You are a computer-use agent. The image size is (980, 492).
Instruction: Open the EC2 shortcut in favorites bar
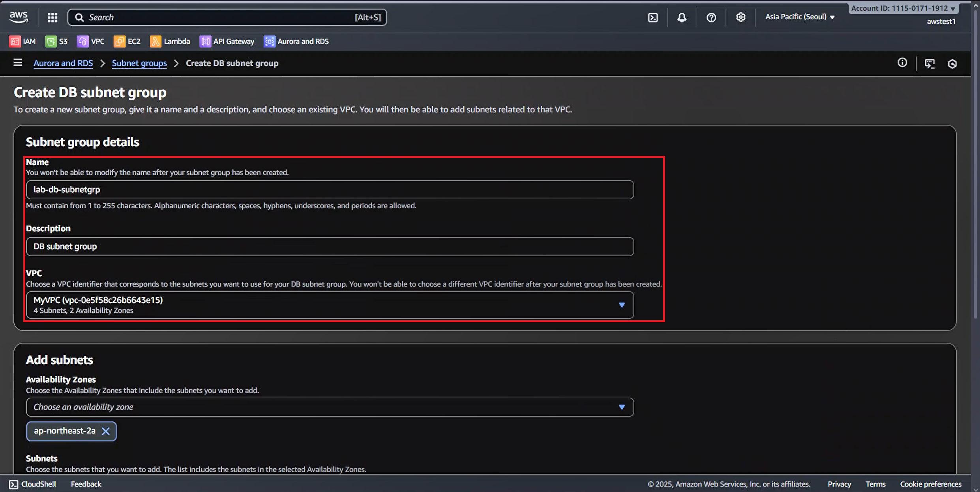(127, 41)
